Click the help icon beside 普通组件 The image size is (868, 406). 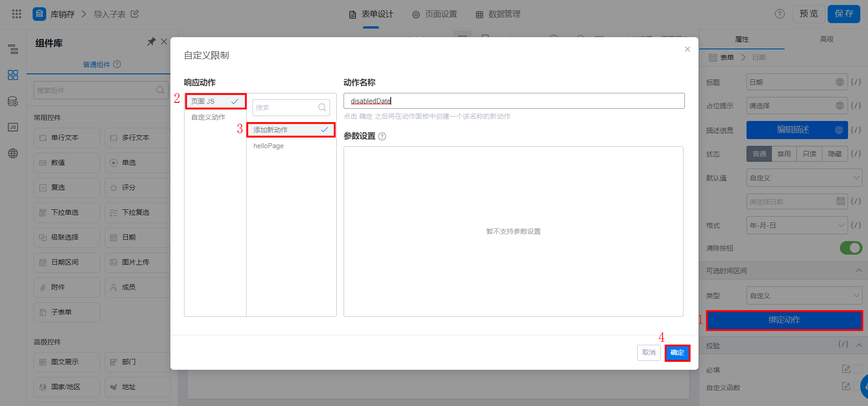click(x=117, y=64)
